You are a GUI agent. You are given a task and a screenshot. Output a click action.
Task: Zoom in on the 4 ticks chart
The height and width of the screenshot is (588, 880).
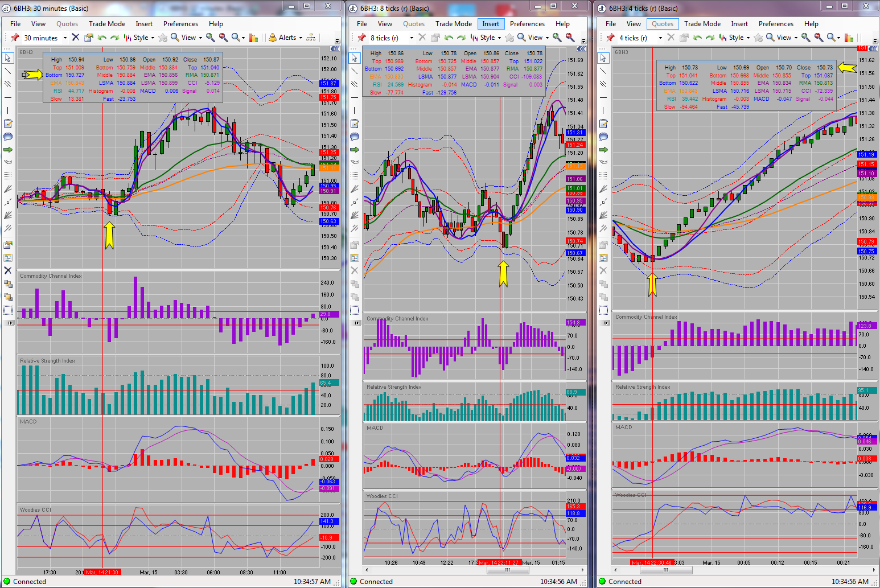805,38
